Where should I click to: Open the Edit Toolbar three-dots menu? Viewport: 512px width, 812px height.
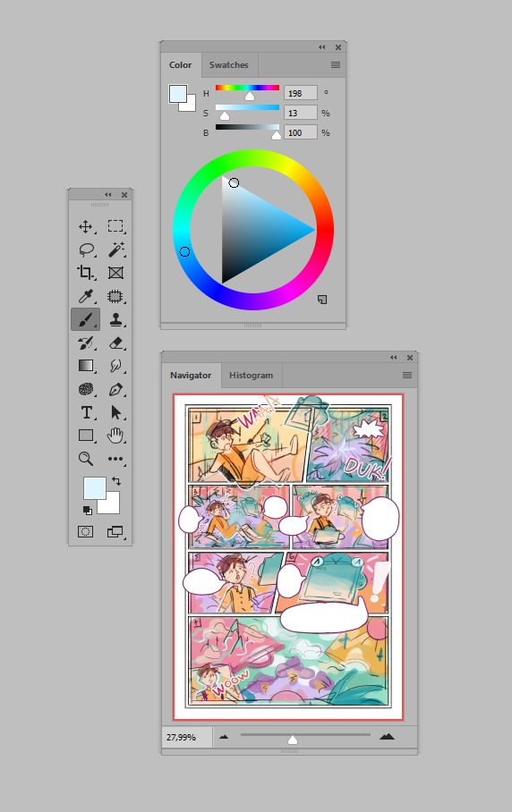(x=115, y=458)
